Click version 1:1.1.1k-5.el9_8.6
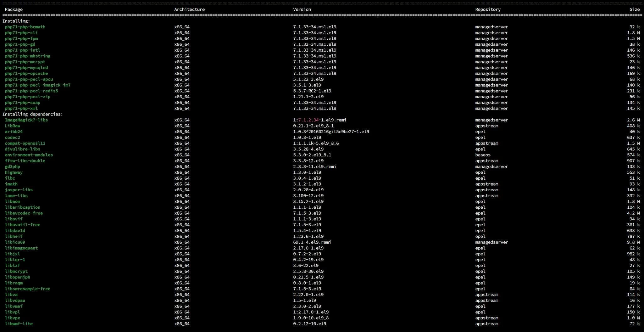This screenshot has height=332, width=644. (316, 143)
